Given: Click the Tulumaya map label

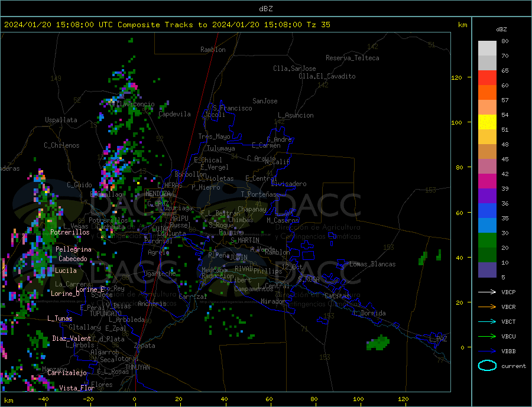Looking at the screenshot, I should [x=221, y=148].
